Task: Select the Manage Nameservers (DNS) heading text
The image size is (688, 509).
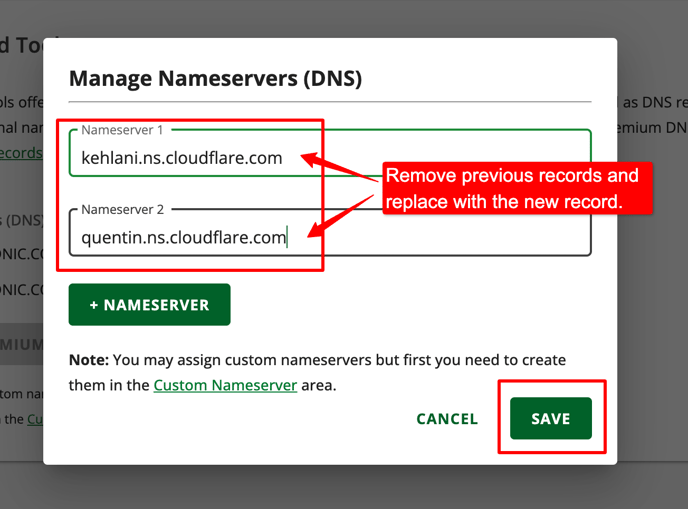Action: [215, 79]
